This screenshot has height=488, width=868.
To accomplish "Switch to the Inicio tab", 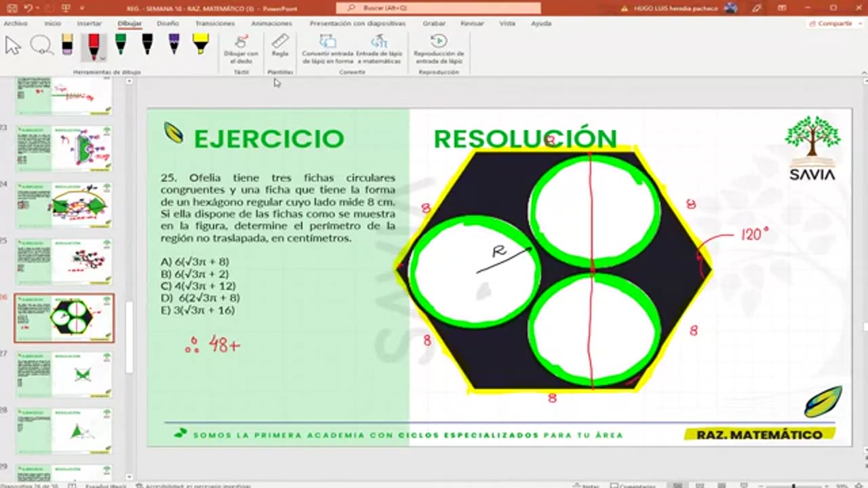I will [52, 23].
